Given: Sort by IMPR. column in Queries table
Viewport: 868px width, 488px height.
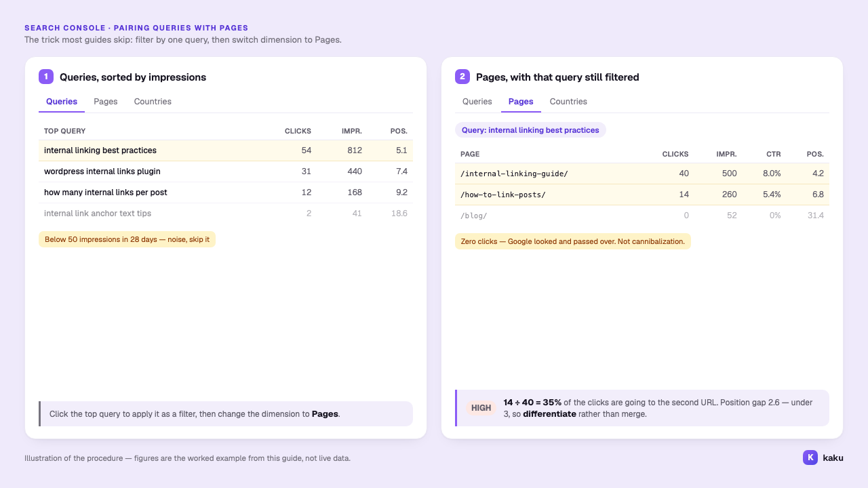Looking at the screenshot, I should coord(351,131).
